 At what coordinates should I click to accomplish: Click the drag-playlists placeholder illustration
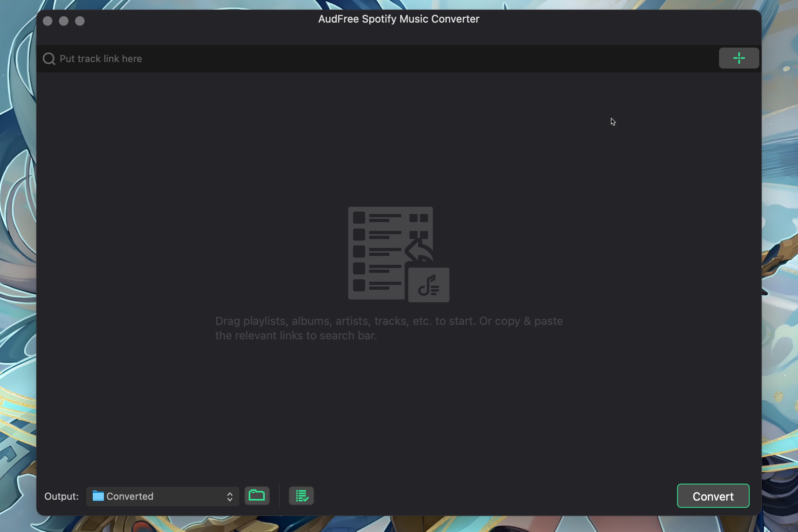point(399,254)
